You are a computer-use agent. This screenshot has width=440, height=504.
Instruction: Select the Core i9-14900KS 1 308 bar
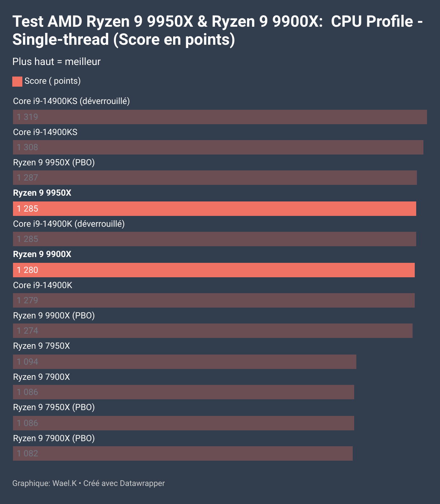(218, 147)
